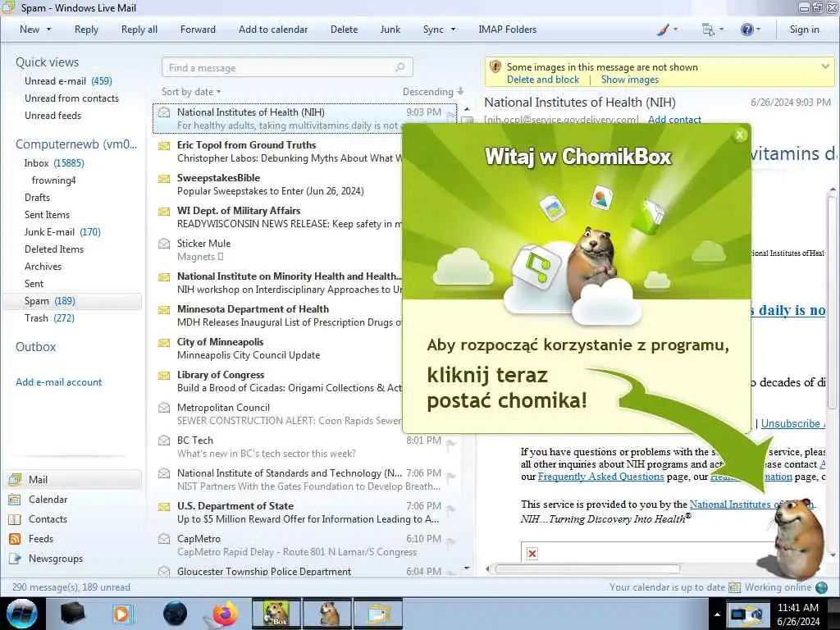Screen dimensions: 840x630
Task: Click the Find a message search field
Action: point(287,67)
